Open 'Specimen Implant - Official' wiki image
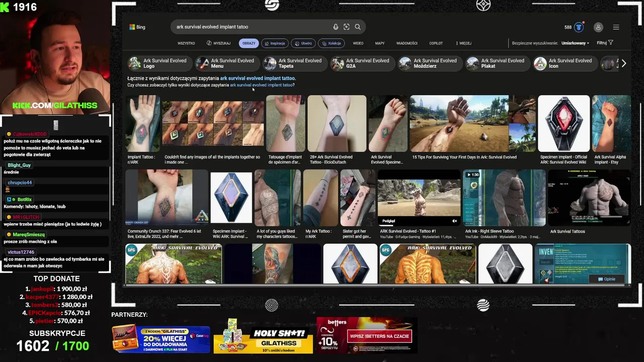Image resolution: width=644 pixels, height=362 pixels. point(564,124)
